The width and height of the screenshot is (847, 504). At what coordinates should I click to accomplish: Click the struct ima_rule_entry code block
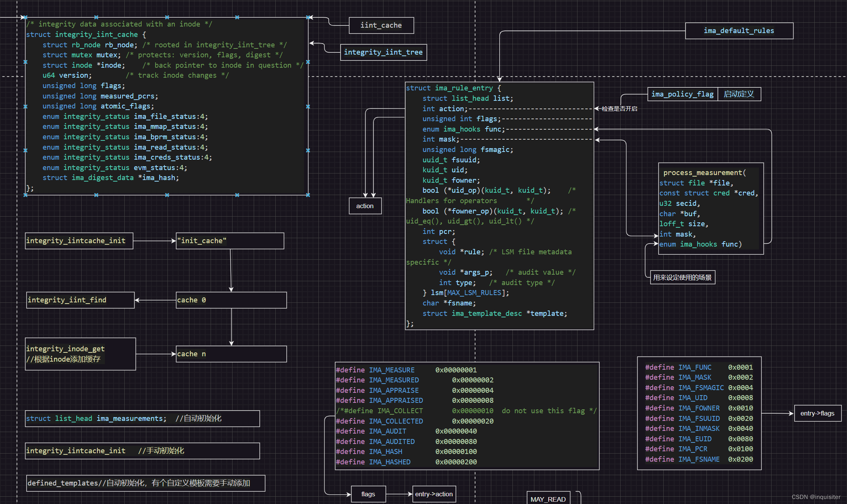tap(499, 206)
